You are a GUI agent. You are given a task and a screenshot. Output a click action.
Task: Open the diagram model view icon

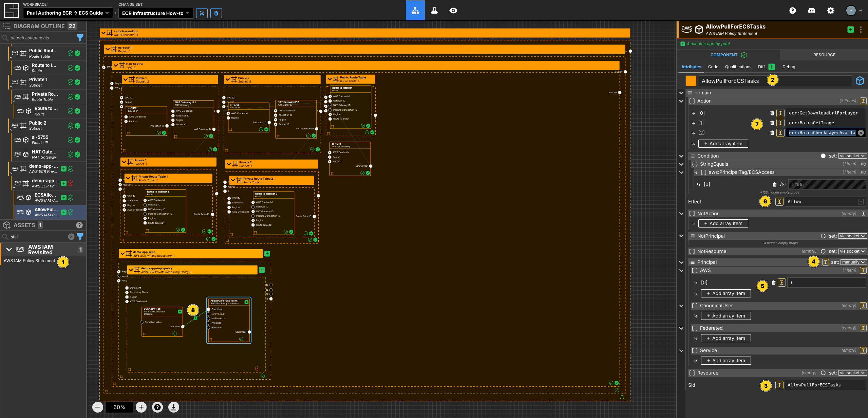[415, 11]
